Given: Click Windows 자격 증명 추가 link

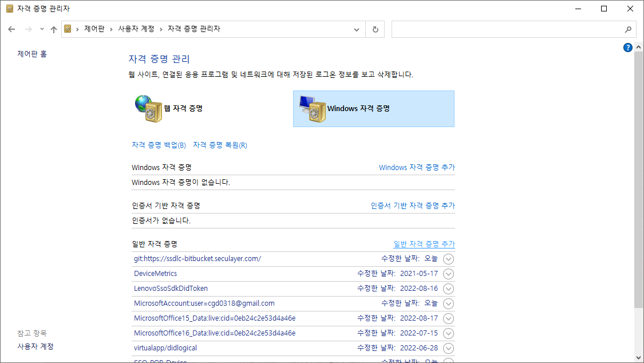Looking at the screenshot, I should coord(417,168).
